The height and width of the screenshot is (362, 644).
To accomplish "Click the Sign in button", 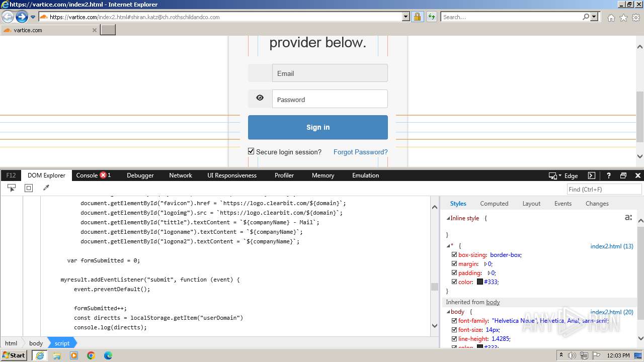I will [318, 127].
